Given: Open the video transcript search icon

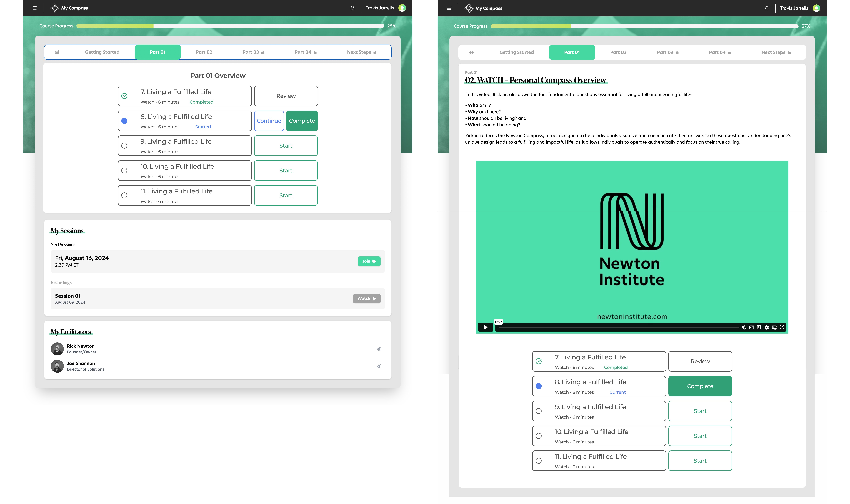Looking at the screenshot, I should point(759,327).
